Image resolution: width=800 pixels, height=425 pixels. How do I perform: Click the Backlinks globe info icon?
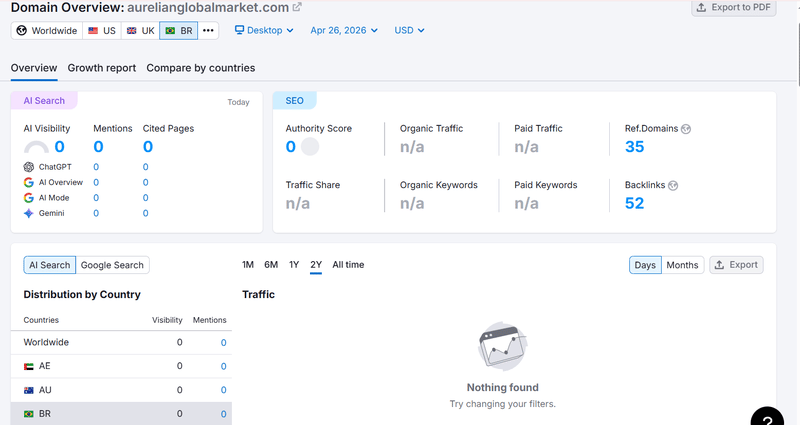(x=673, y=186)
